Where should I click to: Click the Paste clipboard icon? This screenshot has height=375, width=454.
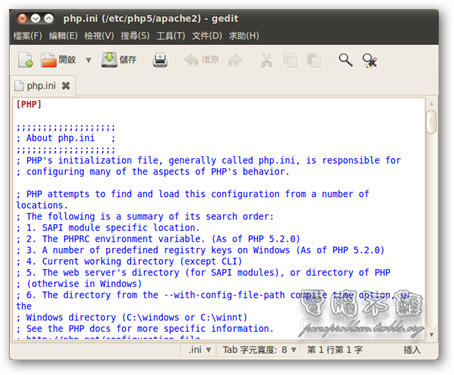click(x=314, y=60)
